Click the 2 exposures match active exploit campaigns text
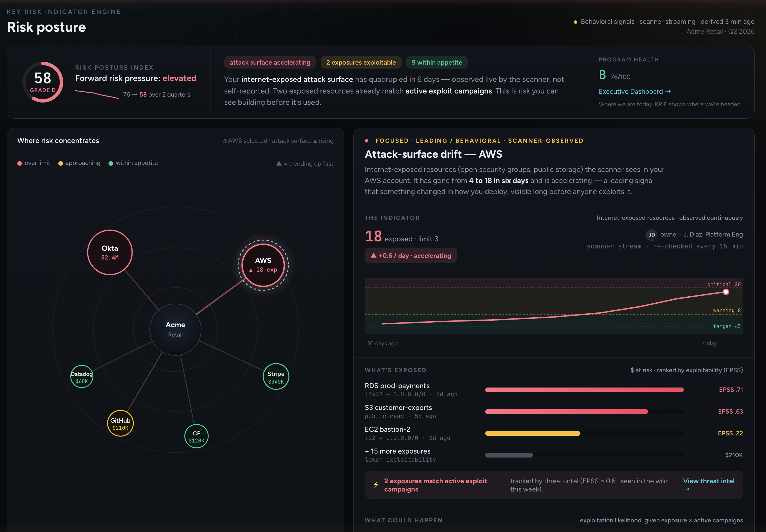This screenshot has width=766, height=532. pyautogui.click(x=435, y=485)
